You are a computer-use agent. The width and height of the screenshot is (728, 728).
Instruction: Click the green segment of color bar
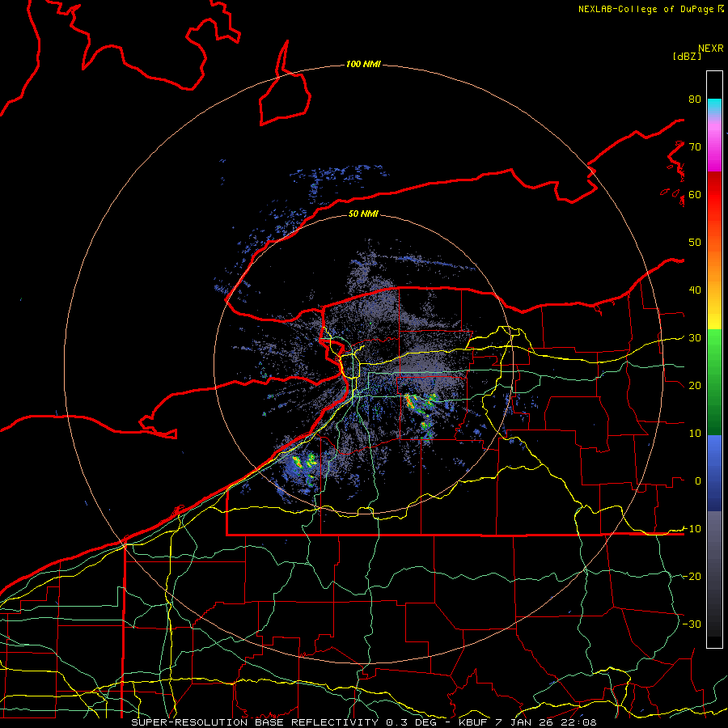point(714,382)
